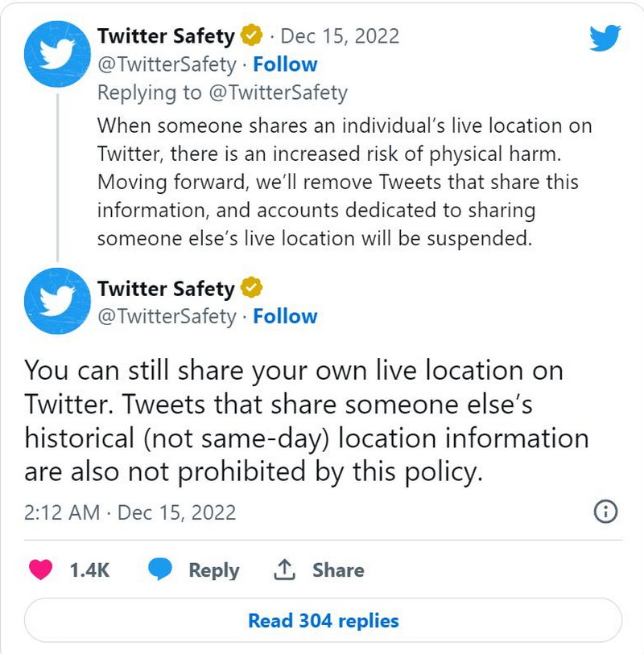Click the second tweet's @TwitterSafety handle
The height and width of the screenshot is (654, 644).
coord(167,316)
